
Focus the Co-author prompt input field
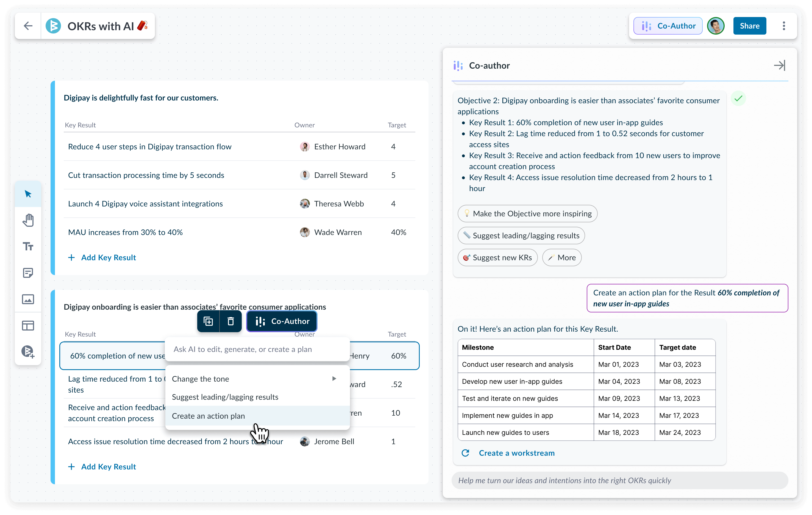coord(620,480)
